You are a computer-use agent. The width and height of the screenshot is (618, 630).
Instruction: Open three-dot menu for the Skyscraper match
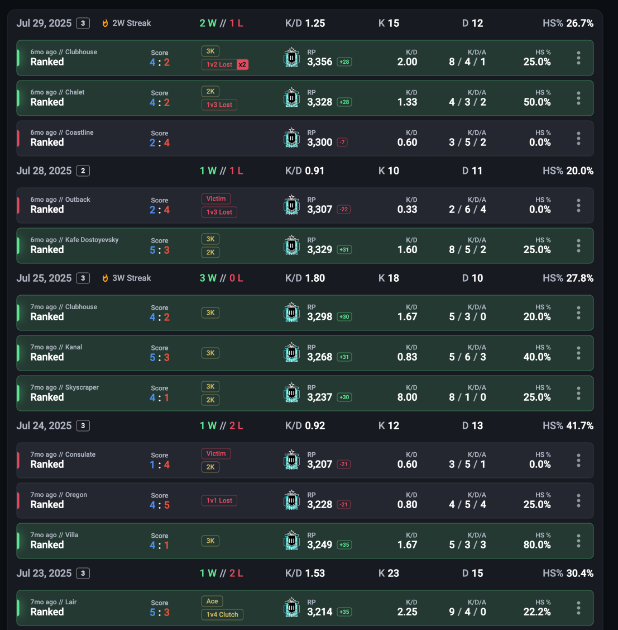point(578,393)
